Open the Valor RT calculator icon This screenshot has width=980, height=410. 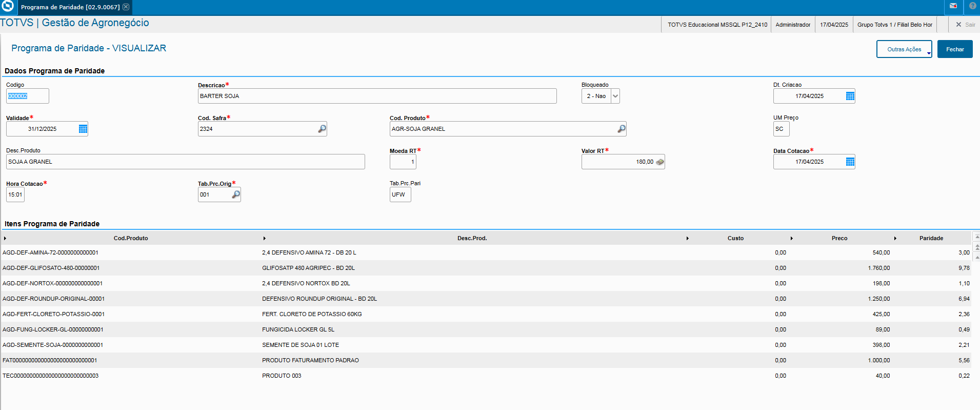(659, 162)
